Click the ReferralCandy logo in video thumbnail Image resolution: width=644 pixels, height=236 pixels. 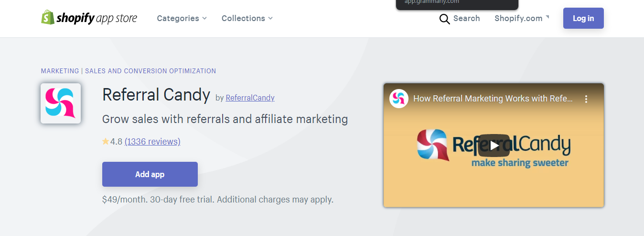click(x=494, y=148)
